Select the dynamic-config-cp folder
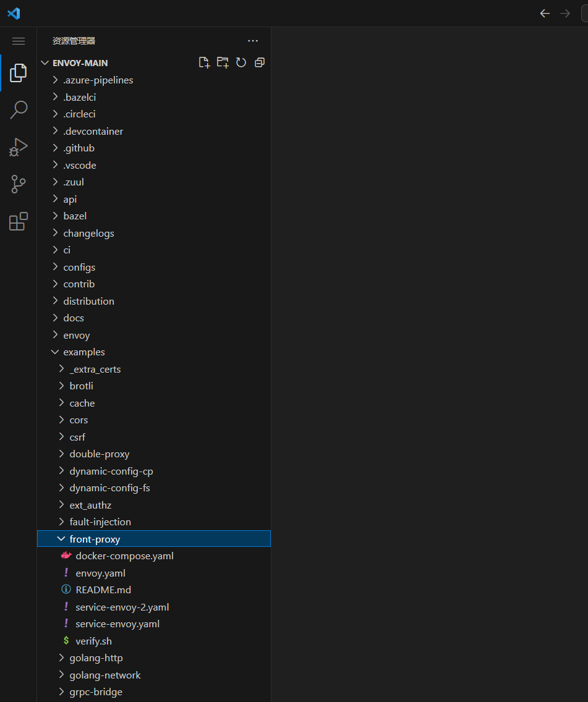 click(x=154, y=471)
